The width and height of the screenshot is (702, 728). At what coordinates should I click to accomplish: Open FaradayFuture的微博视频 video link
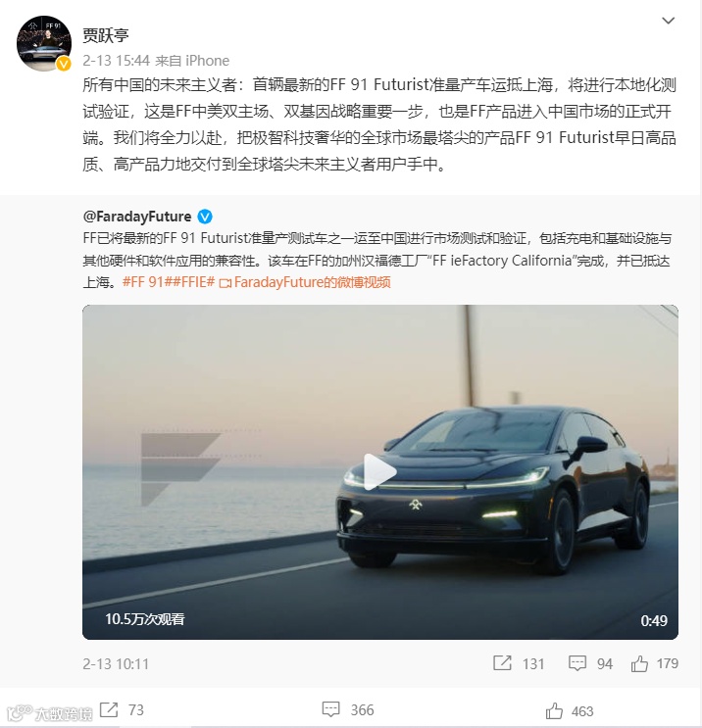coord(305,282)
